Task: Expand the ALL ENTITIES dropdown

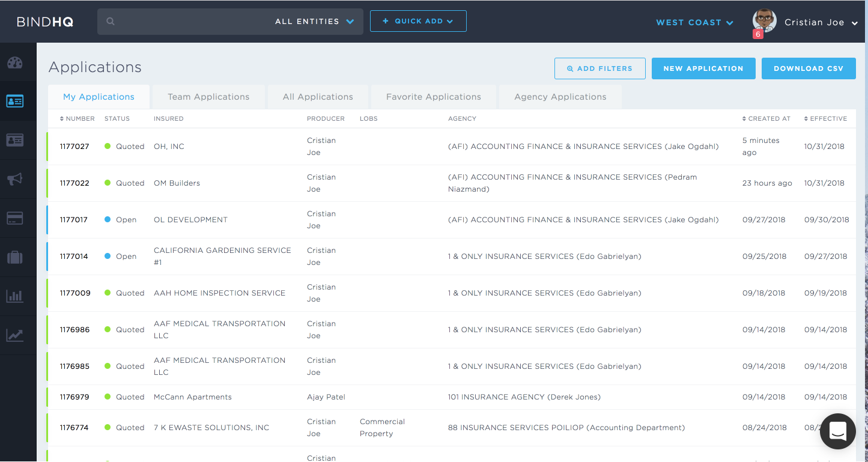Action: (315, 22)
